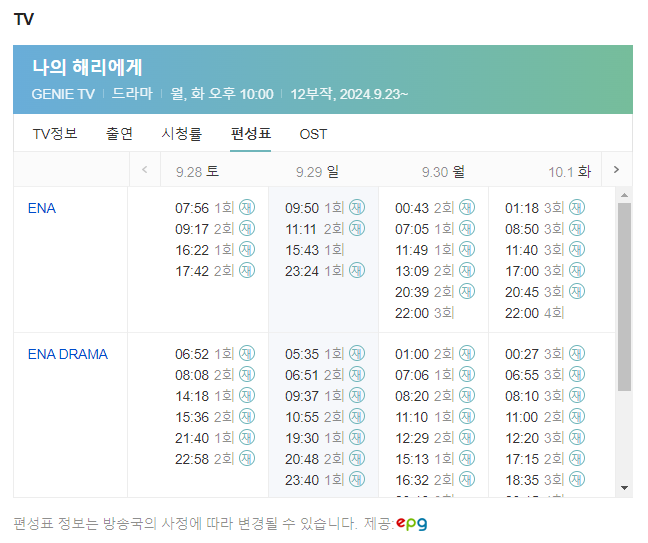
Task: Click ENA DRAMA 20:48 2회 entry
Action: pos(325,459)
